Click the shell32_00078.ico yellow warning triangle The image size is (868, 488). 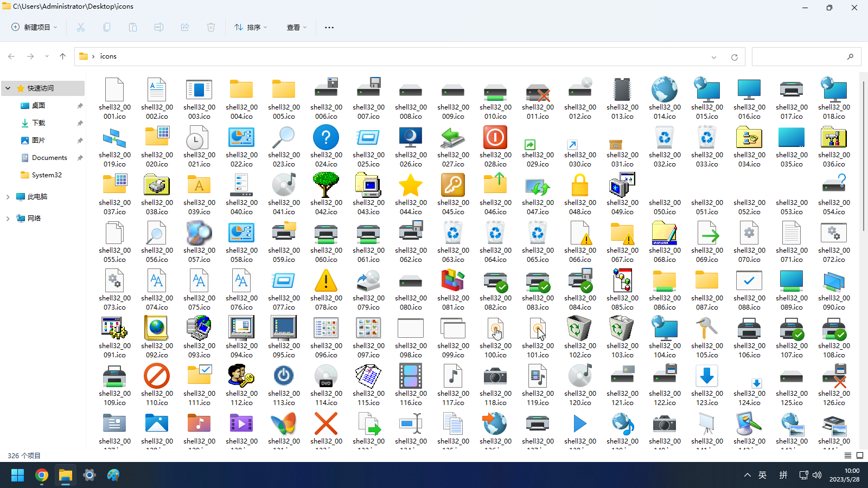pos(326,281)
